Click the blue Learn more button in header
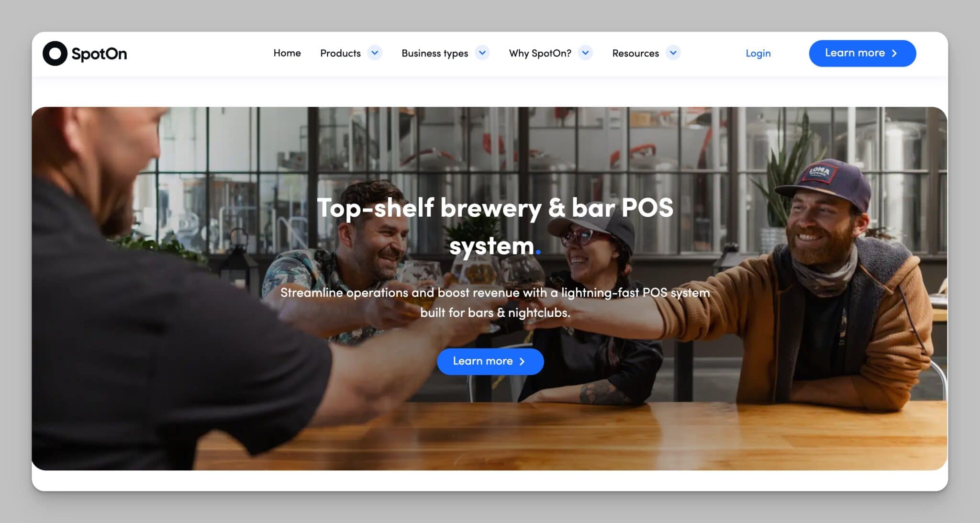Image resolution: width=980 pixels, height=523 pixels. tap(861, 53)
